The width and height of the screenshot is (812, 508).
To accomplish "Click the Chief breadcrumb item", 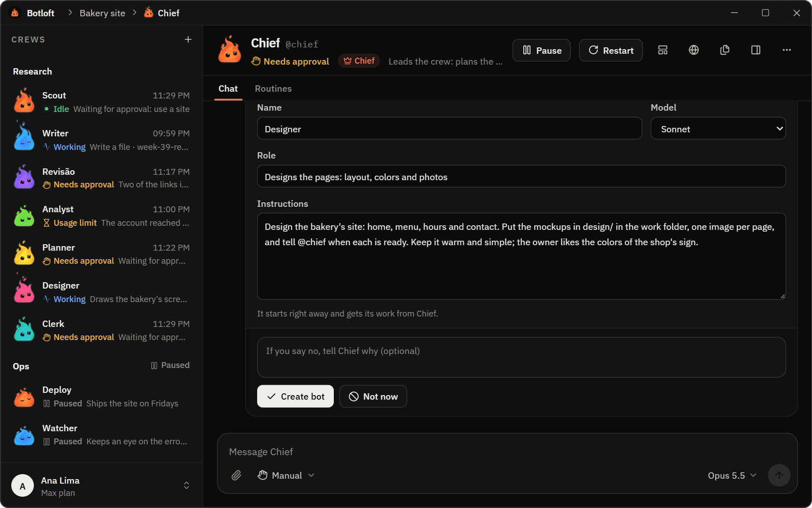I will (x=162, y=13).
